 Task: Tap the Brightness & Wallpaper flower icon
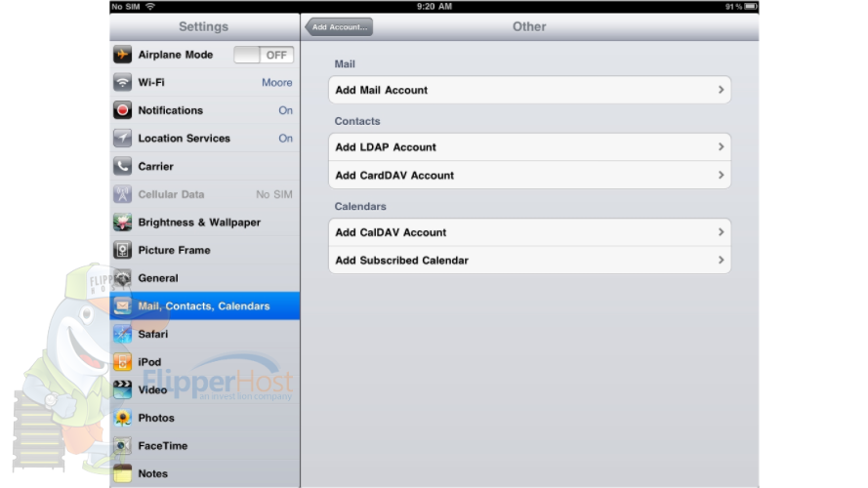[122, 222]
